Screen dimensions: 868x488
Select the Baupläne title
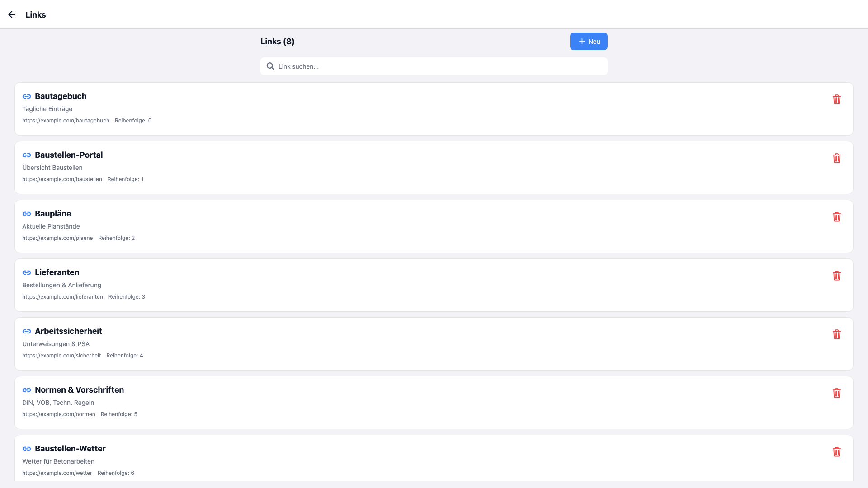(x=53, y=214)
